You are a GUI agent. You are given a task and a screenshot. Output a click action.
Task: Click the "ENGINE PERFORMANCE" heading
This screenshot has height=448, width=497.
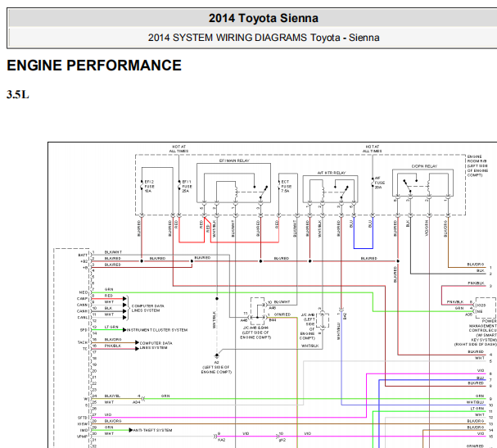[x=94, y=66]
